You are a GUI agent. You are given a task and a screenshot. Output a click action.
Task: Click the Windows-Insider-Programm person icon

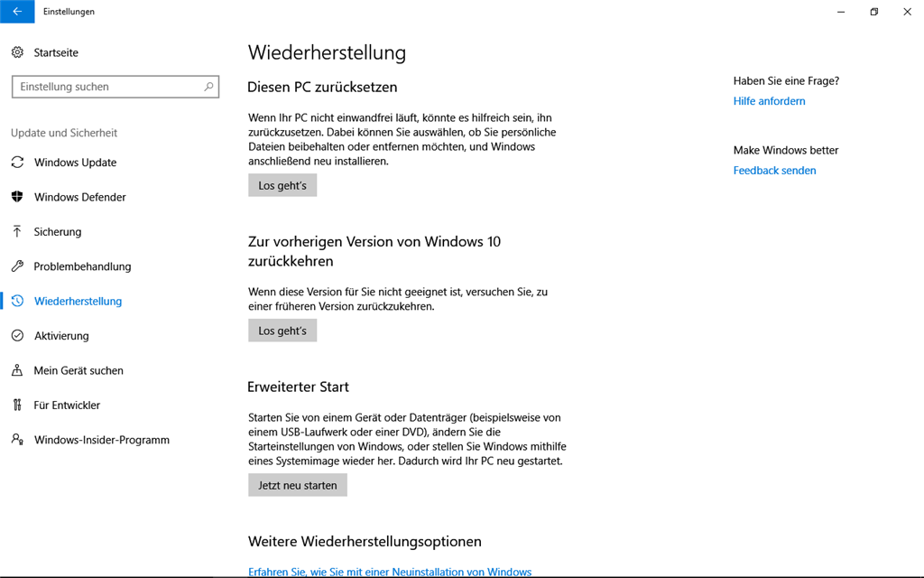tap(18, 440)
